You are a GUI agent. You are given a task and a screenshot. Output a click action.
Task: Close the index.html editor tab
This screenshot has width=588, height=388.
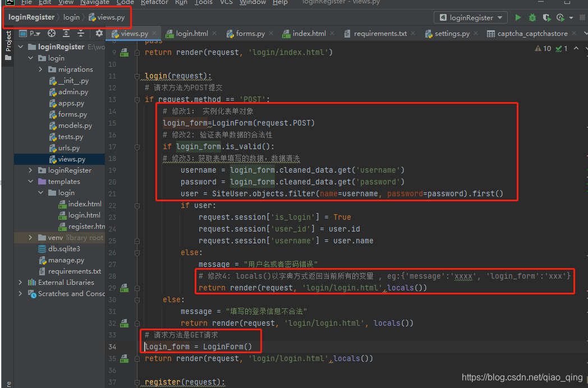pyautogui.click(x=332, y=33)
